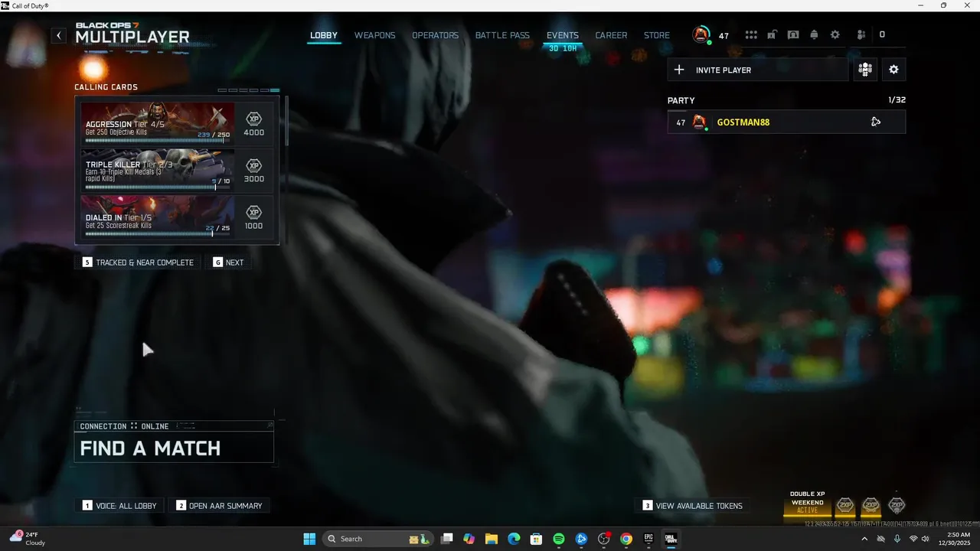This screenshot has width=980, height=551.
Task: Click the Invite Player button
Action: [x=758, y=70]
